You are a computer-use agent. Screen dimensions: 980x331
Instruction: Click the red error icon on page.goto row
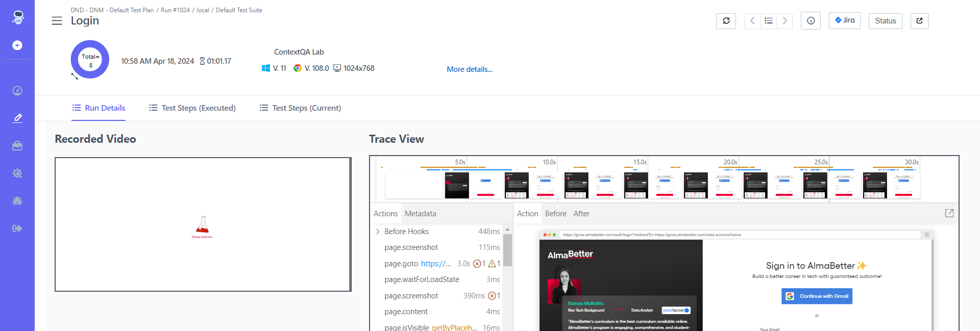pos(477,264)
